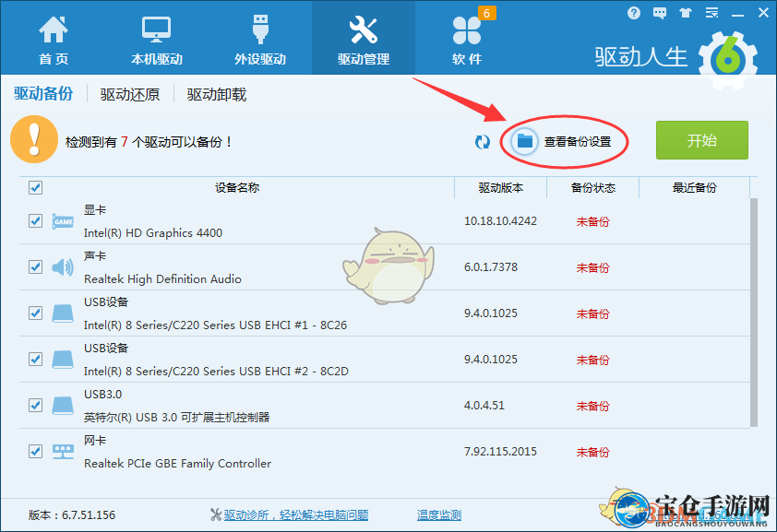
Task: Uncheck the USB EHCI #1 - 8C26 checkbox
Action: [35, 313]
